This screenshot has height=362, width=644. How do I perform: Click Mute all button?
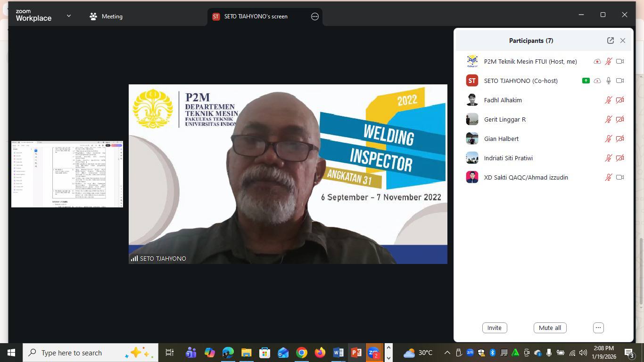tap(550, 328)
